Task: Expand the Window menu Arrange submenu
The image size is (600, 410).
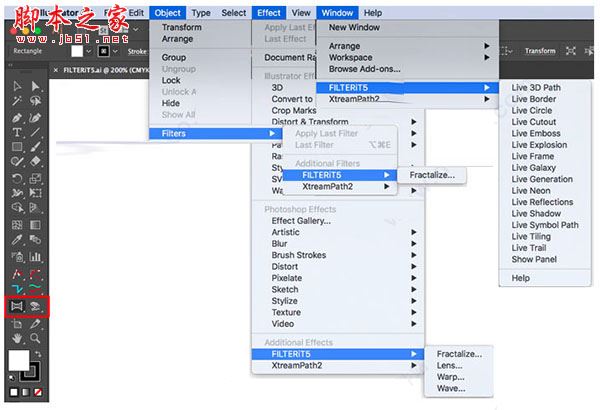Action: pyautogui.click(x=408, y=46)
